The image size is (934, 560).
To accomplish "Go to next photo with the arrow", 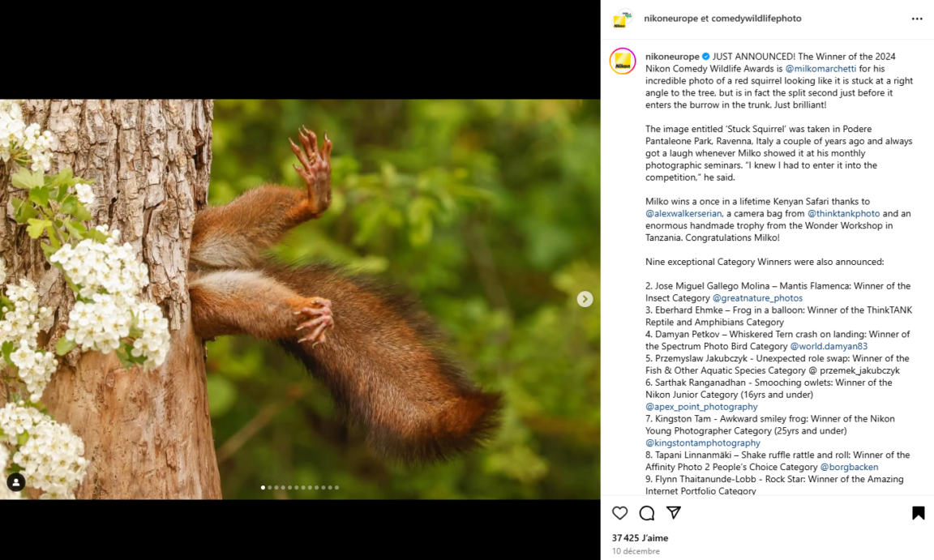I will click(x=585, y=299).
